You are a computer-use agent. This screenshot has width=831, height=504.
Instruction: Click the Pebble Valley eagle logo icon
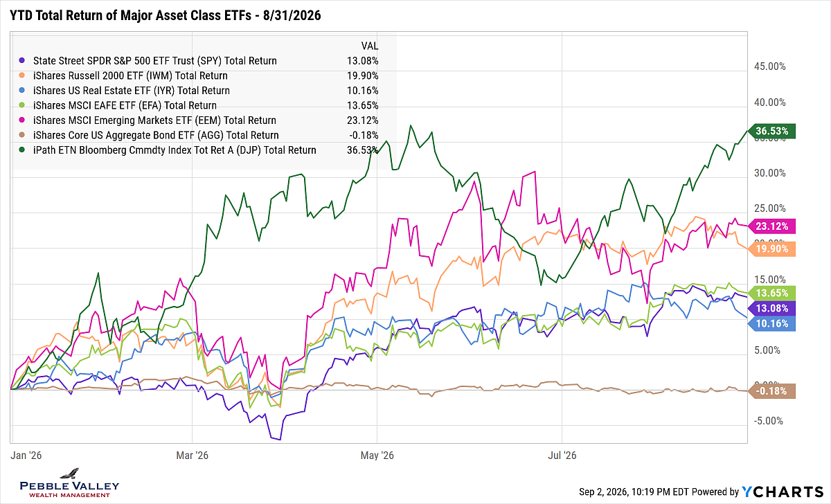tap(70, 475)
